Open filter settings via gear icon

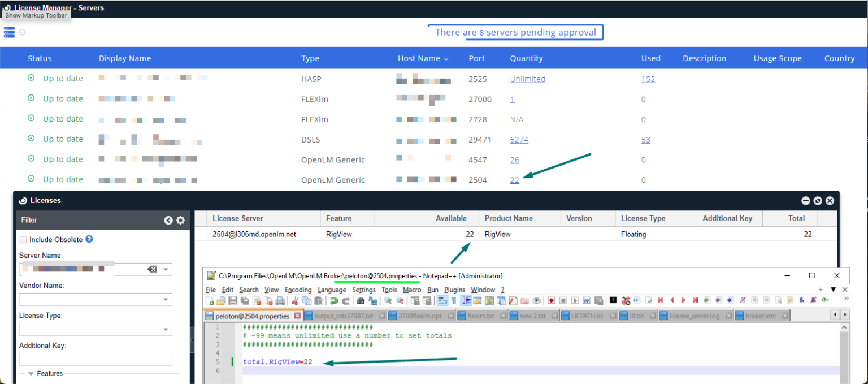point(180,220)
